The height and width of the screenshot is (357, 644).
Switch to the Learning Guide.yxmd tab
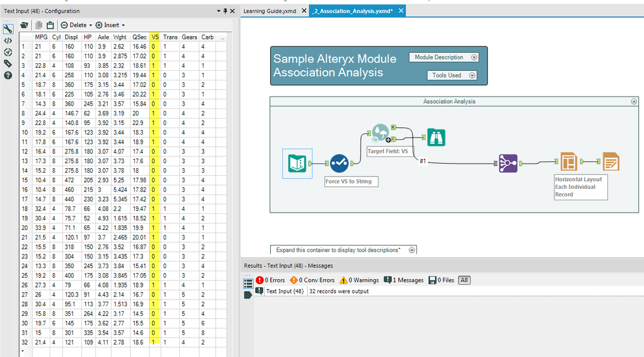(270, 11)
